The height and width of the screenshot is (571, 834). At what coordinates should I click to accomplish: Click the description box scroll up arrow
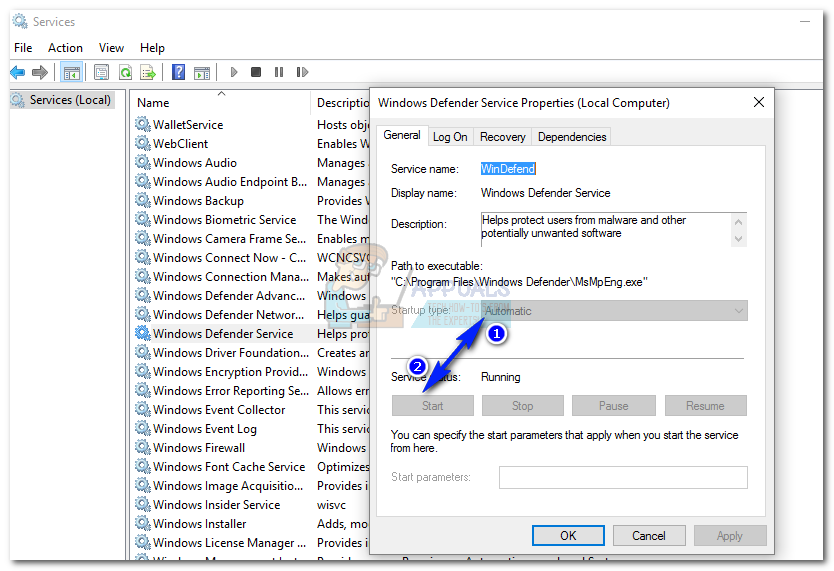click(738, 221)
